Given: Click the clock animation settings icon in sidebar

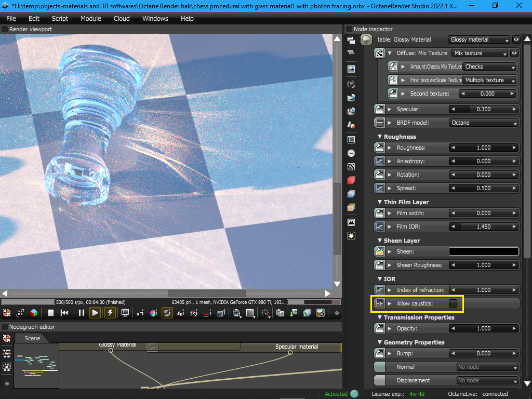Looking at the screenshot, I should tap(351, 153).
